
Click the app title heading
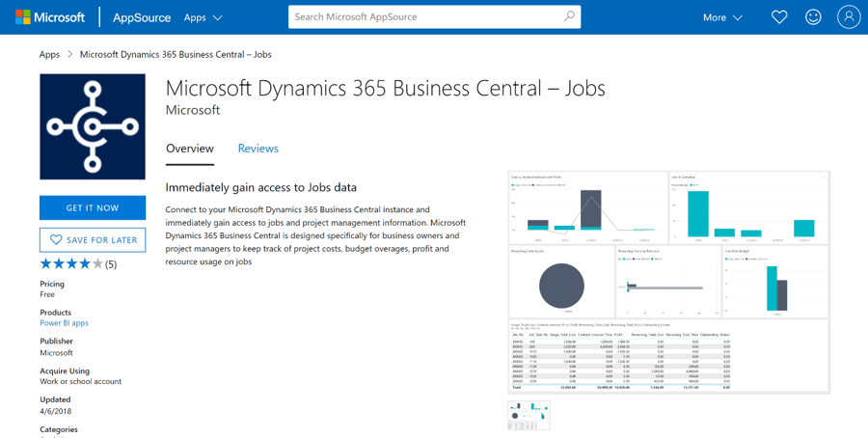pyautogui.click(x=385, y=89)
